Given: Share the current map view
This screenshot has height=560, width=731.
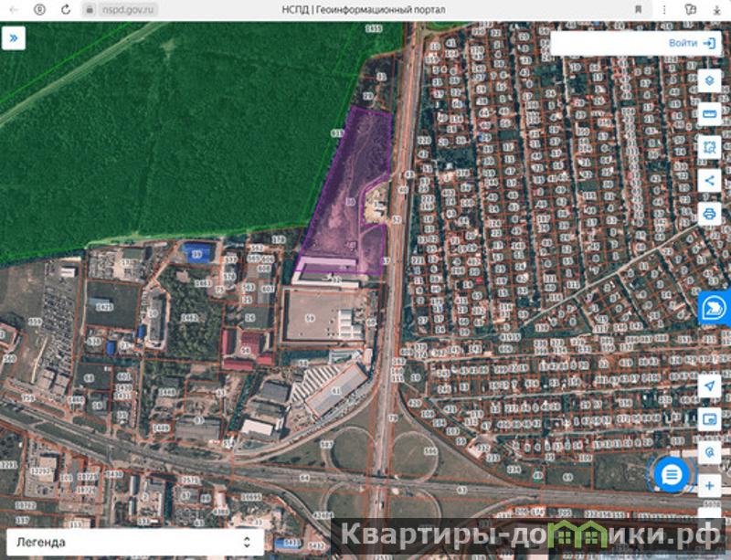Looking at the screenshot, I should 709,180.
